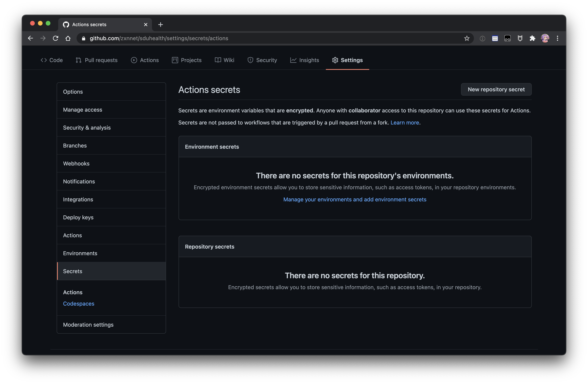Select Codespaces under Secrets sidebar
Viewport: 588px width, 384px height.
[79, 303]
